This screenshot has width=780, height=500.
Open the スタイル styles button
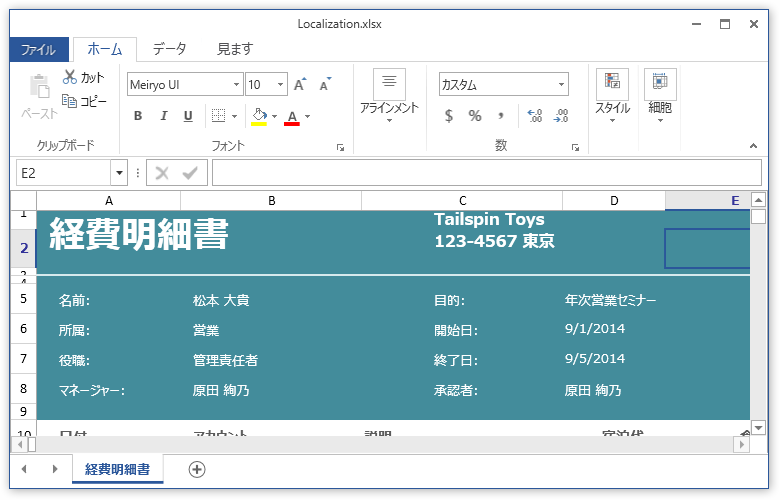[x=612, y=96]
